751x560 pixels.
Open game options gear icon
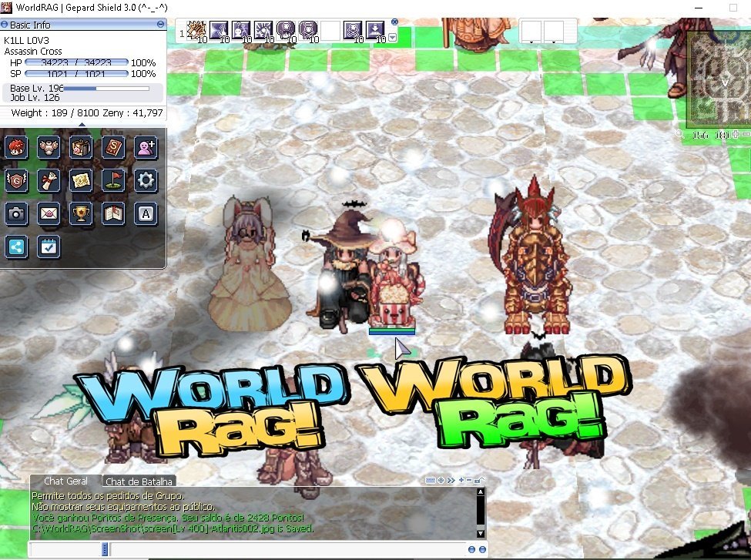point(146,180)
